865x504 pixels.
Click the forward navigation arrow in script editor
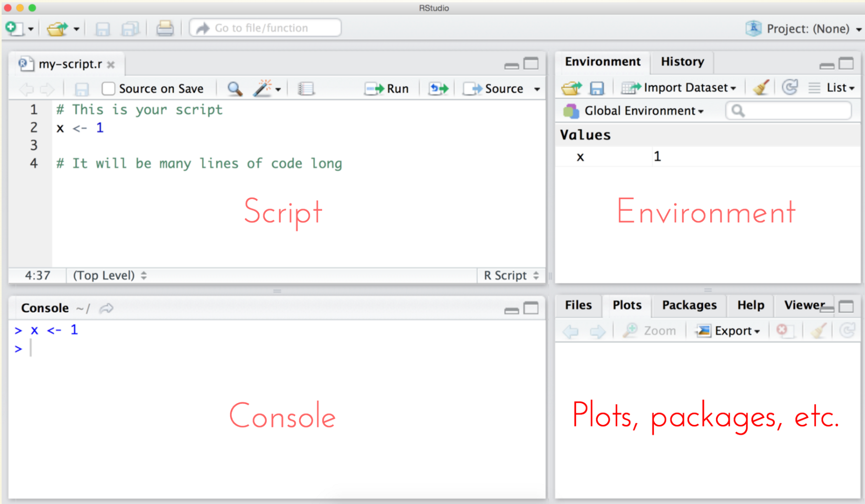pos(47,89)
